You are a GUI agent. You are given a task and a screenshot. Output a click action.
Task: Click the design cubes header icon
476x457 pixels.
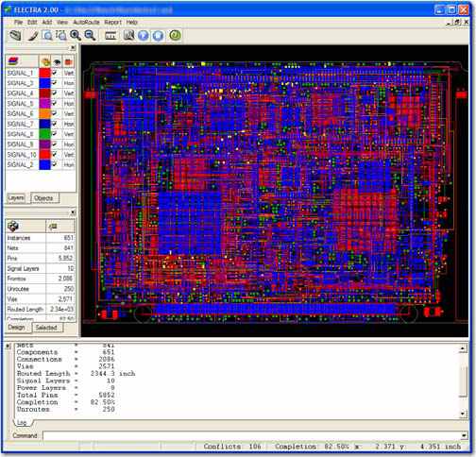[13, 226]
